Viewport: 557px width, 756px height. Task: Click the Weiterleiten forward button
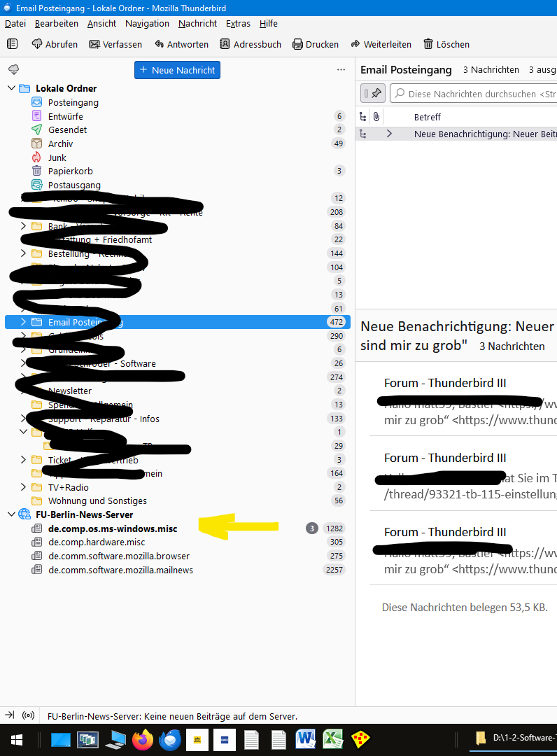point(381,44)
